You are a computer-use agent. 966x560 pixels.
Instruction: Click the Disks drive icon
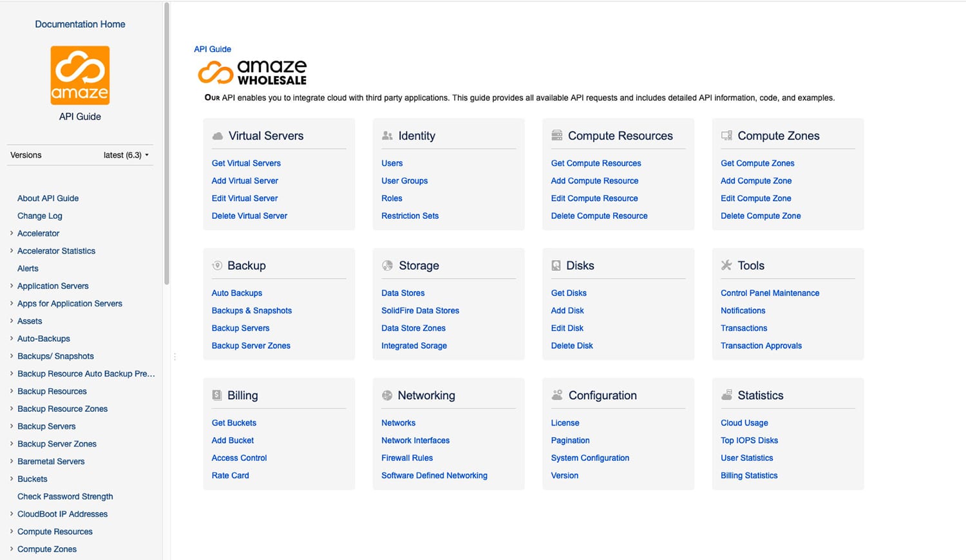556,265
